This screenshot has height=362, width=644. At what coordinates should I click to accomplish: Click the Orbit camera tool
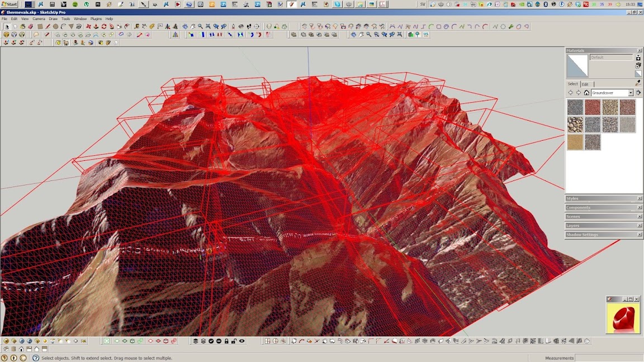point(185,26)
